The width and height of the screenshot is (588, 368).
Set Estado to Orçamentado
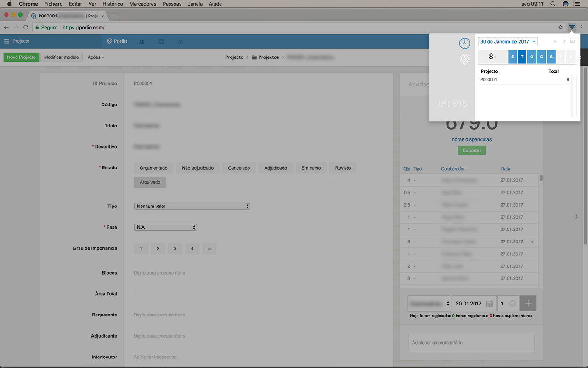154,168
